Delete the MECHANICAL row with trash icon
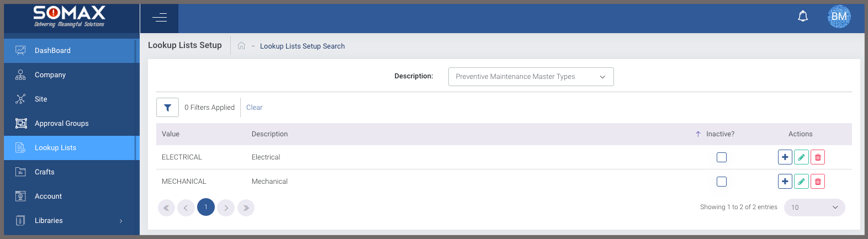 coord(818,182)
